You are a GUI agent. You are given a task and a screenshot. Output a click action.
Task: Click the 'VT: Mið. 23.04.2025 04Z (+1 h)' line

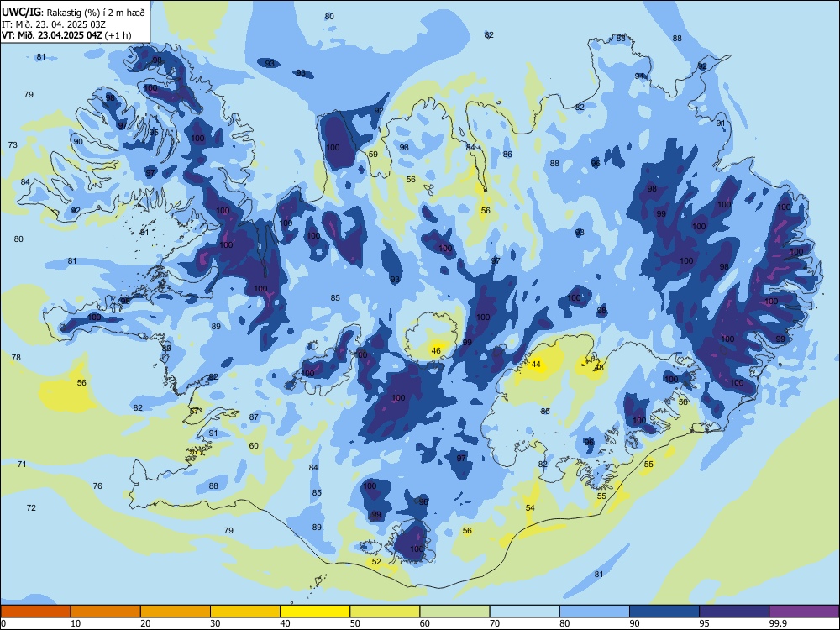[x=66, y=35]
